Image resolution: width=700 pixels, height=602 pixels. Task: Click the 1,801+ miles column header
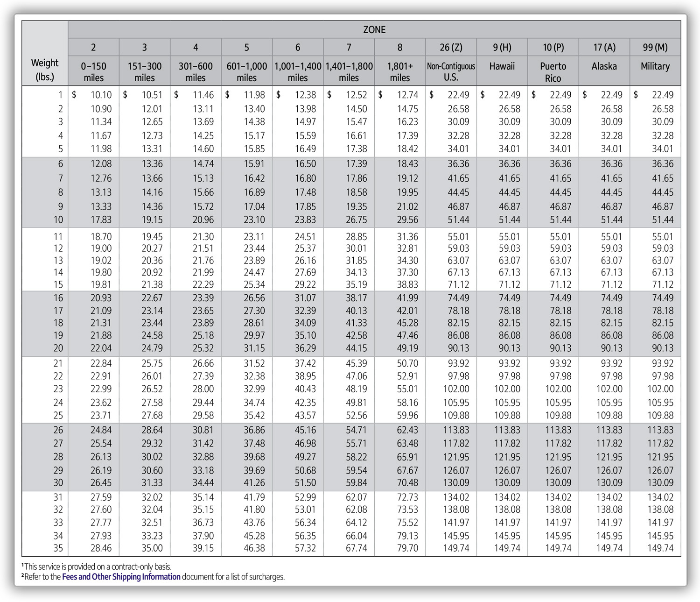(400, 71)
